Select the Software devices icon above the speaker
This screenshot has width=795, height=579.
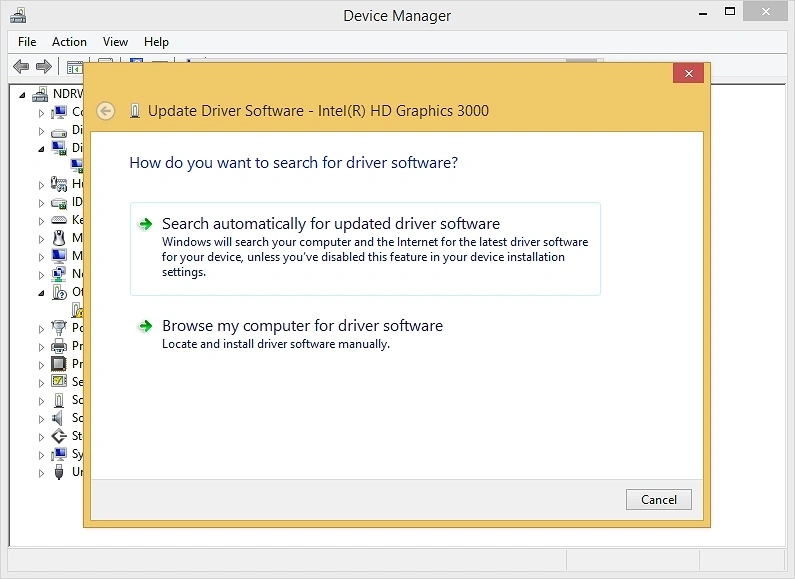(x=59, y=400)
